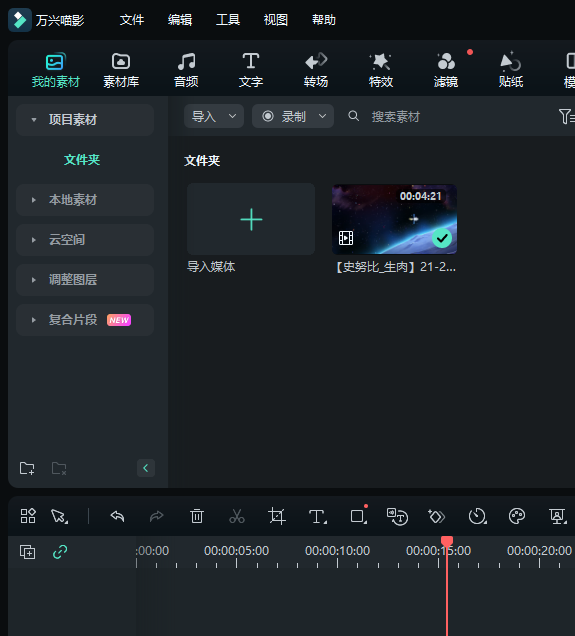Image resolution: width=575 pixels, height=636 pixels.
Task: Switch to the 我的素材 tab
Action: tap(56, 70)
